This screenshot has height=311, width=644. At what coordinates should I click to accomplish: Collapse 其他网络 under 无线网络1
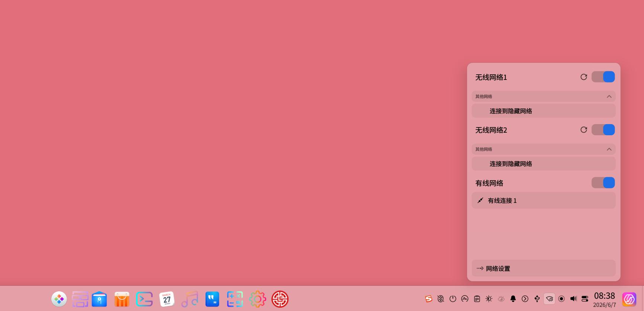pos(609,97)
